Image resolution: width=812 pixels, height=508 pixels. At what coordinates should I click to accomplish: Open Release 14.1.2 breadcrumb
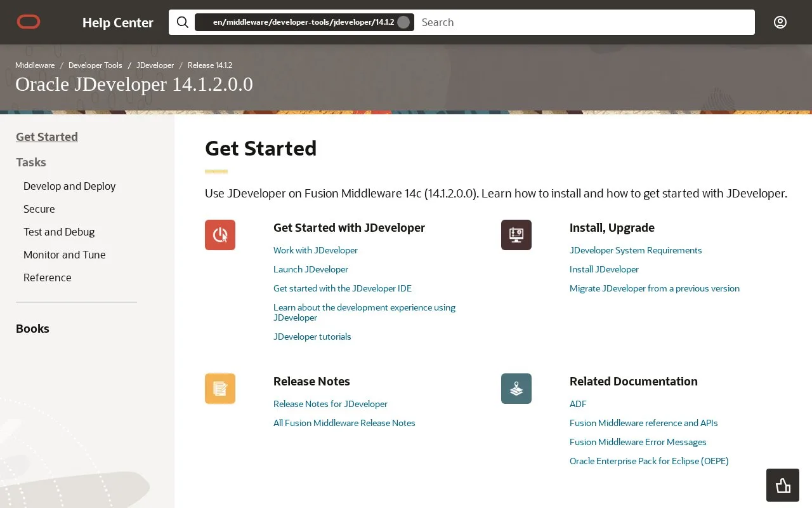[210, 65]
